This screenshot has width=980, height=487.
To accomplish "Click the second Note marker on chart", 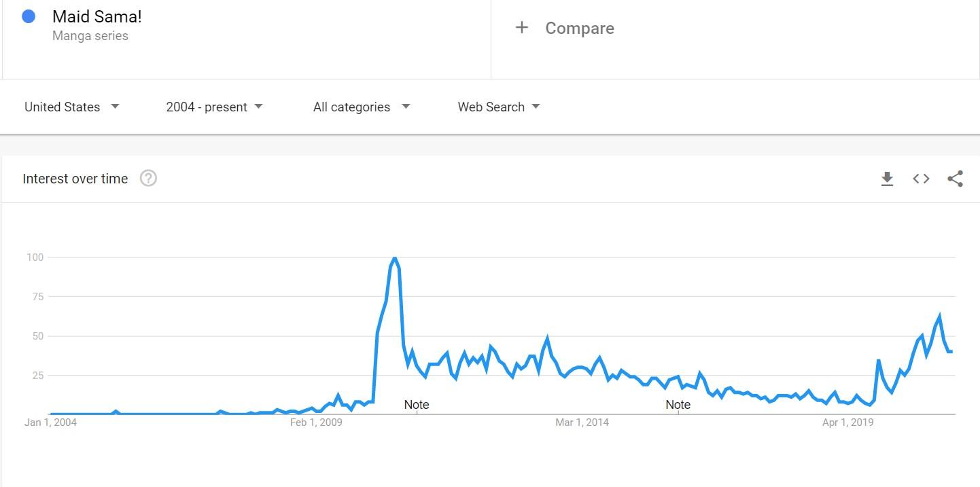I will point(678,405).
